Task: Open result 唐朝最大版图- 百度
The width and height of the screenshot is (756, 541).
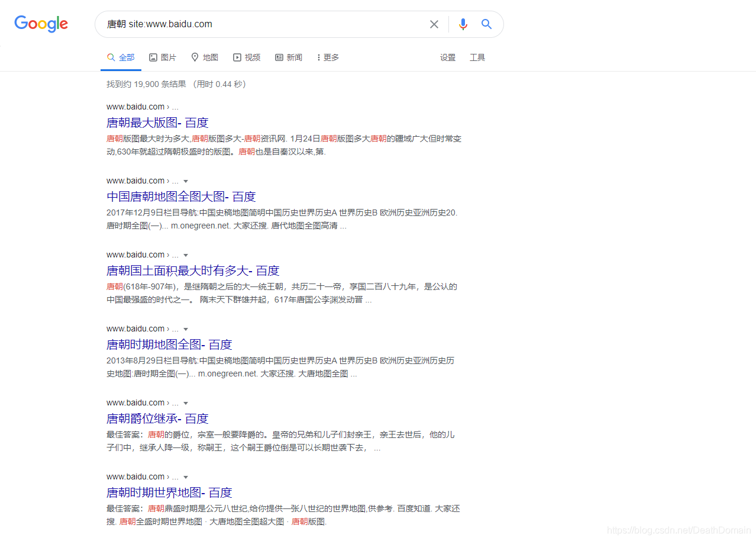Action: tap(157, 123)
